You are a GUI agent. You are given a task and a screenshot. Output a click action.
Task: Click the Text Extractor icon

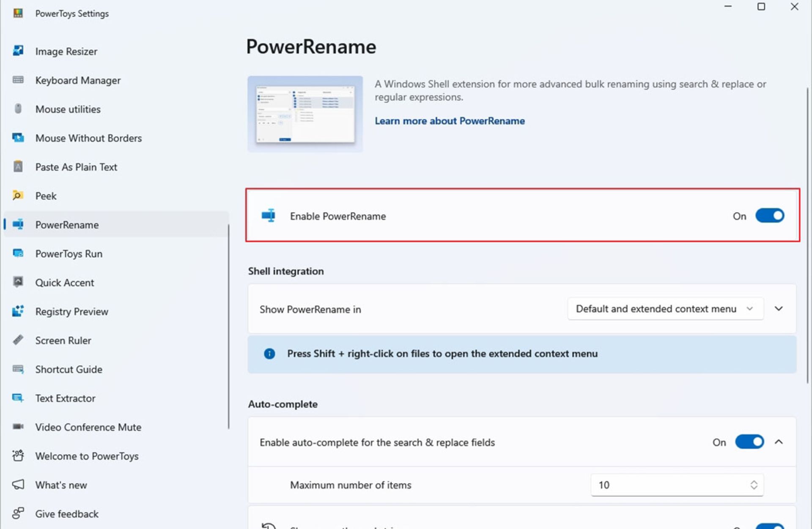click(x=18, y=398)
